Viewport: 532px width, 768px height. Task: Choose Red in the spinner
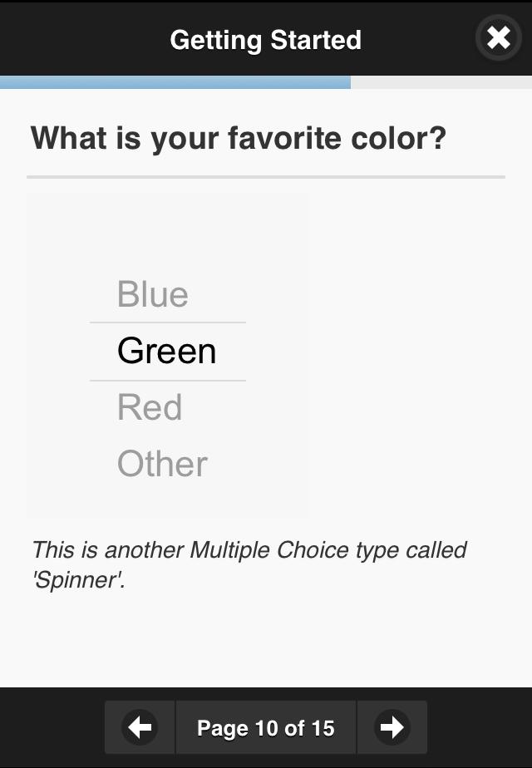click(x=150, y=407)
